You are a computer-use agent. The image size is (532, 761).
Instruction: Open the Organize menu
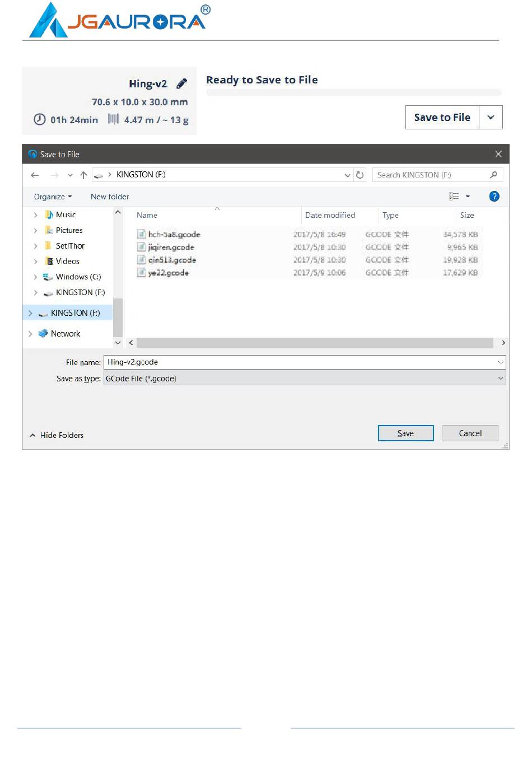pos(53,197)
